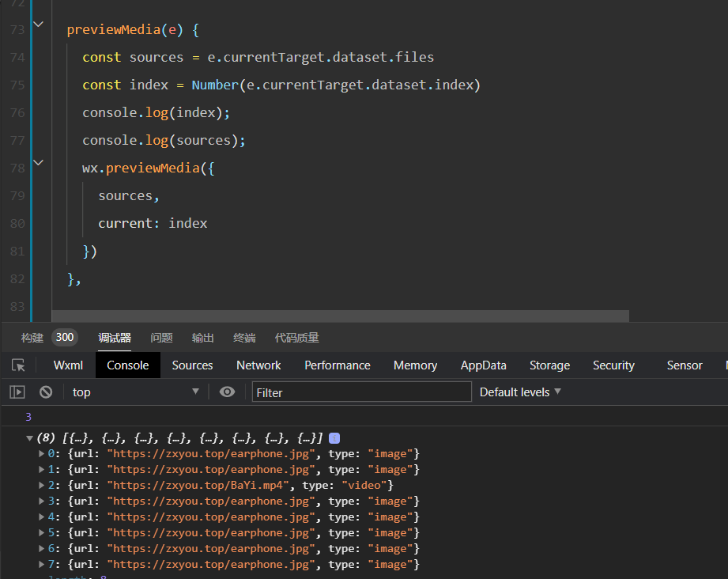Open the Sensor tab

point(685,365)
